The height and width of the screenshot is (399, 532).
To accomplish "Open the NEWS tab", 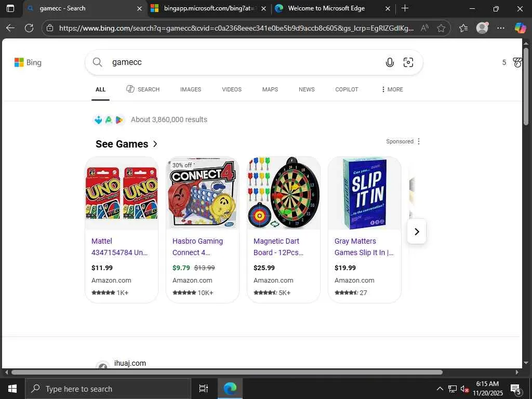I will 307,89.
